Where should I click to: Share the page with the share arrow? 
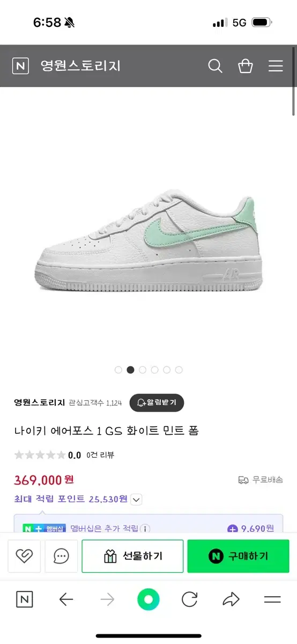point(231,599)
